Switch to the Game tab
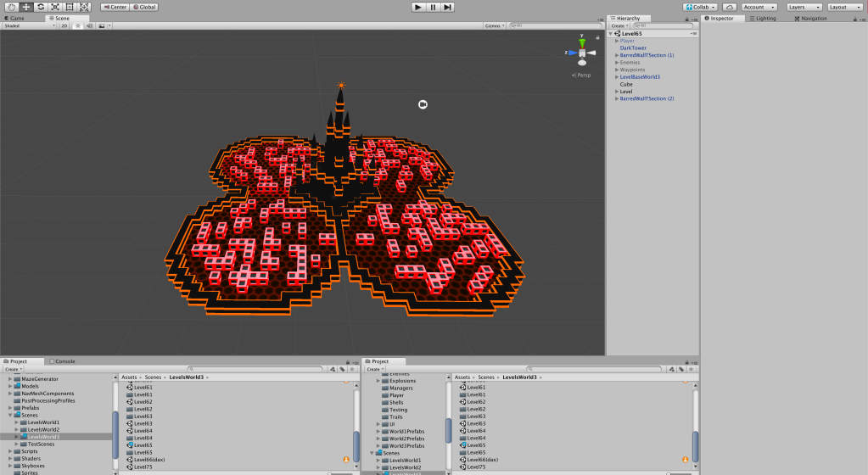 tap(16, 17)
